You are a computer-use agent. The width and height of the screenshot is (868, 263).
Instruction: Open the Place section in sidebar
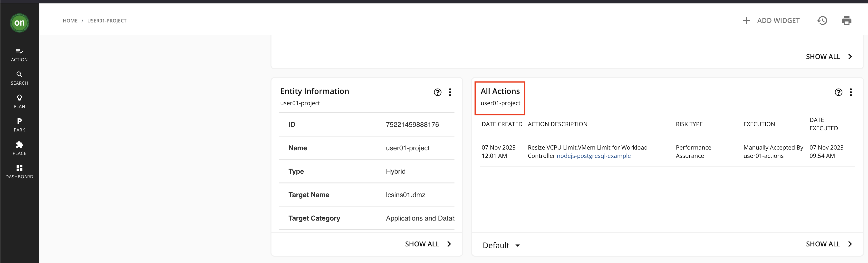coord(19,148)
